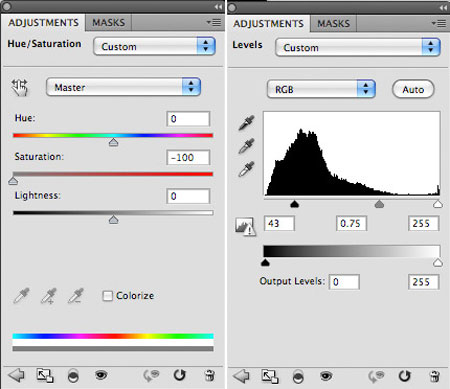Click the rainbow color bar at bottom

(113, 336)
